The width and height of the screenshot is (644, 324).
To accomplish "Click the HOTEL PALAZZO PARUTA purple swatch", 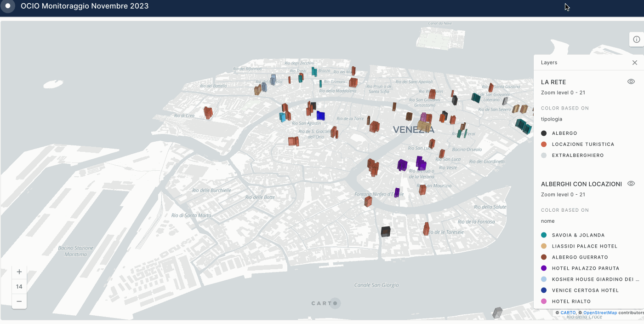I will pos(544,268).
